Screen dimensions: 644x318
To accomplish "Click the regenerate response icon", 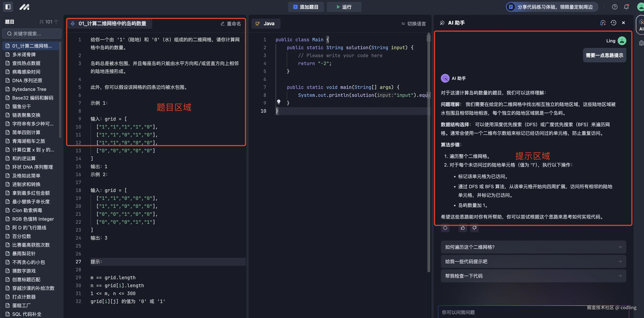I will (445, 228).
